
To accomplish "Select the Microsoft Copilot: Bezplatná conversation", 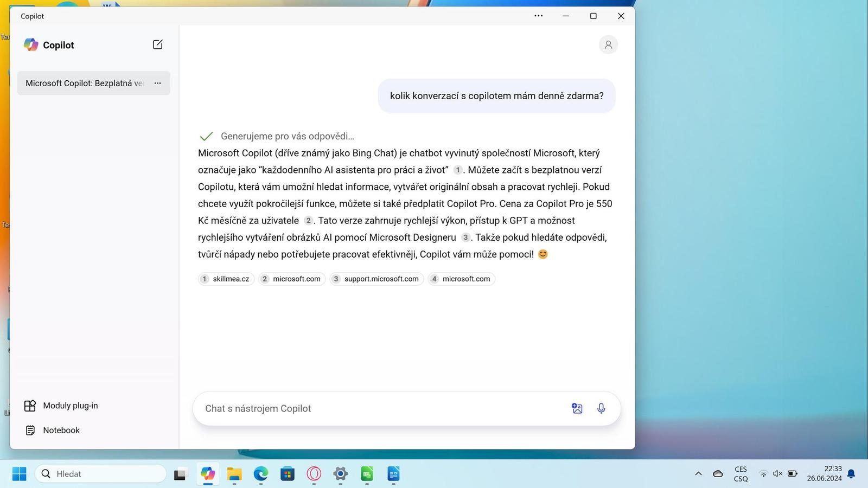I will [93, 83].
